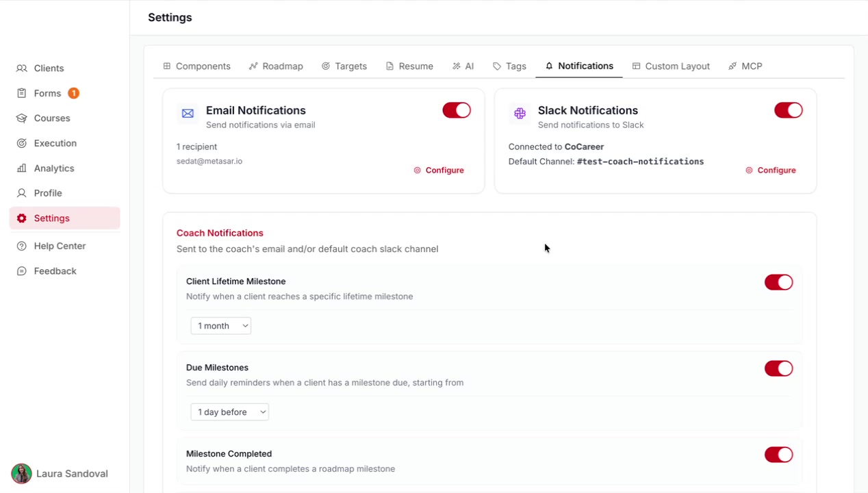Click the Email Notifications envelope icon
Viewport: 868px width, 493px height.
click(x=188, y=114)
